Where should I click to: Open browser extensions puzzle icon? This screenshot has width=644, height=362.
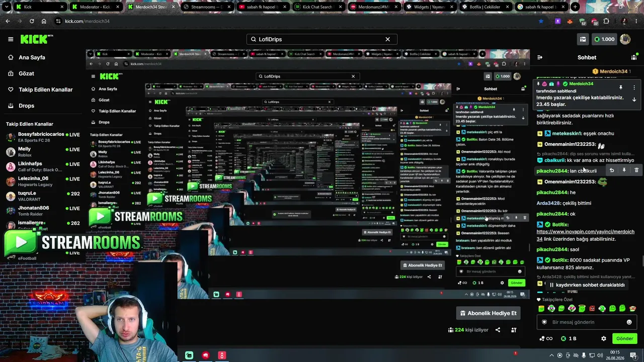pos(606,21)
